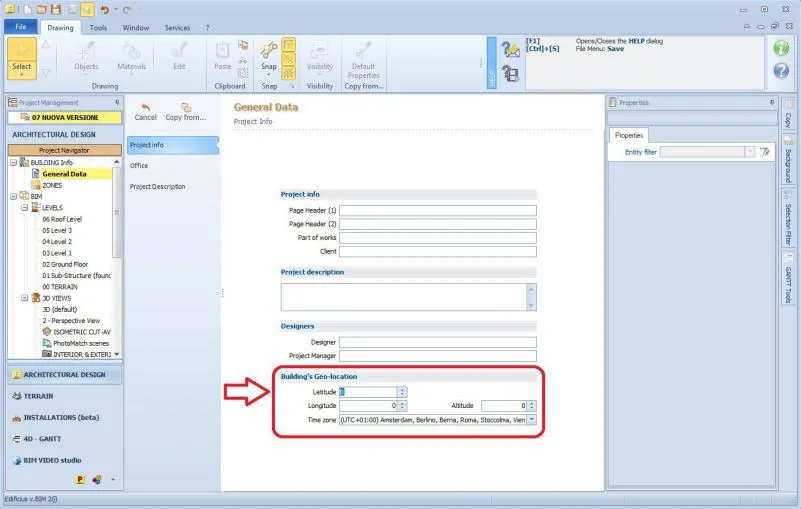Click the green info icon at top right
This screenshot has height=509, width=801.
781,48
